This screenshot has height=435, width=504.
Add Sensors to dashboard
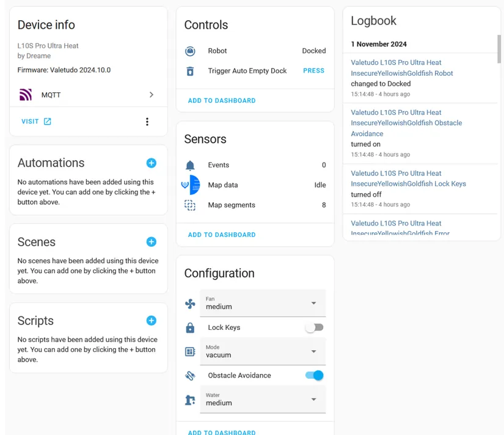222,235
